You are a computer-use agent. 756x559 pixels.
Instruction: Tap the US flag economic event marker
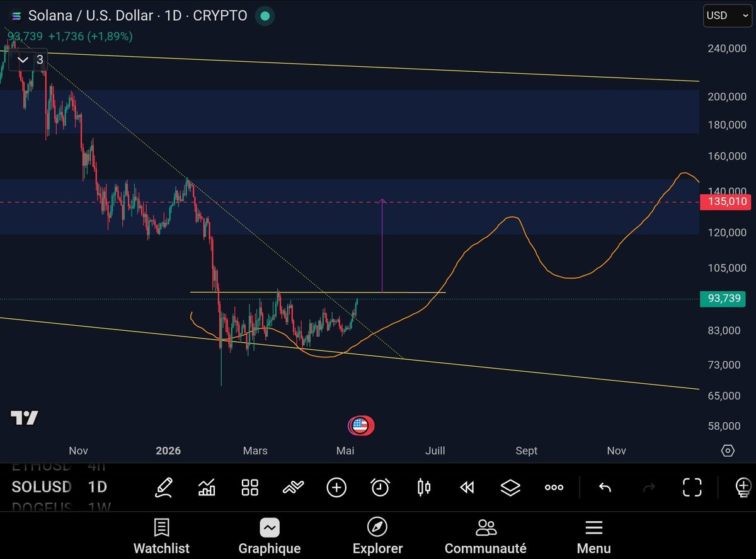(x=360, y=426)
